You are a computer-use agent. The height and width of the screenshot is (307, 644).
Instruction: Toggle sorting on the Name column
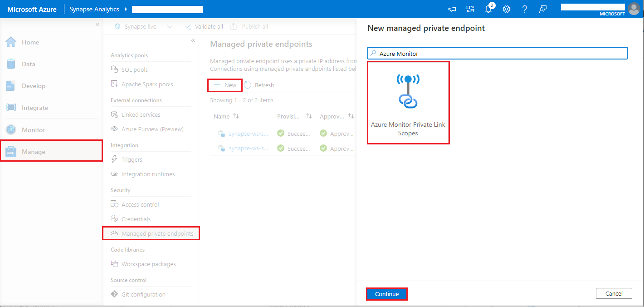(x=234, y=116)
